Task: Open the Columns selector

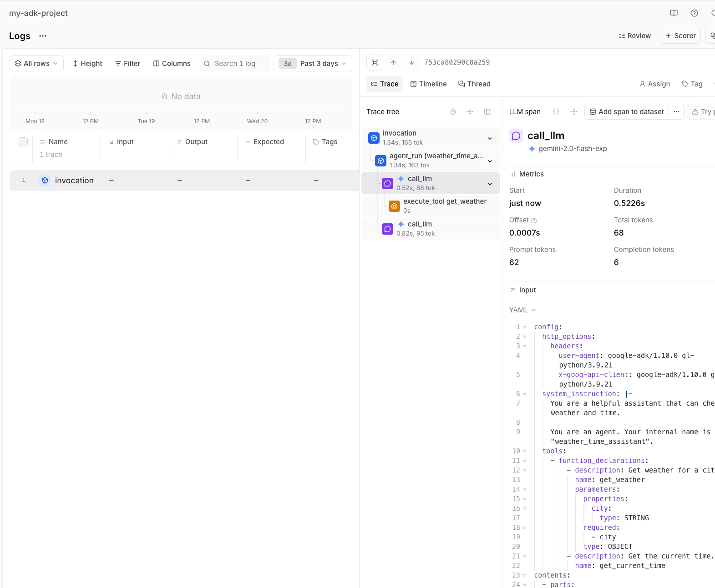Action: tap(172, 64)
